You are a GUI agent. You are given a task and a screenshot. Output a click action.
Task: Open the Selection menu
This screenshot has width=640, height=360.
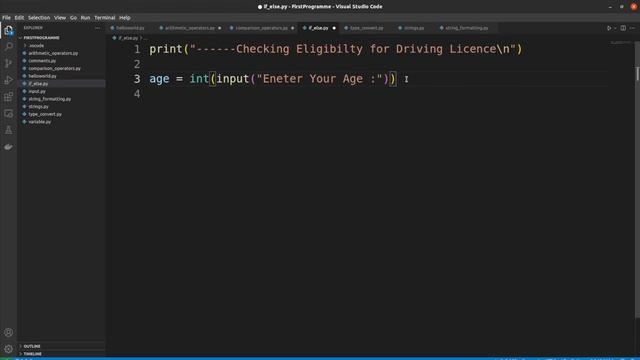(x=39, y=18)
